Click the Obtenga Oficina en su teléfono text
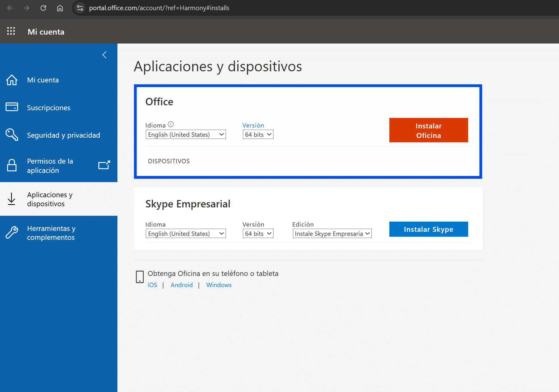Viewport: 559px width, 392px height. coord(213,273)
